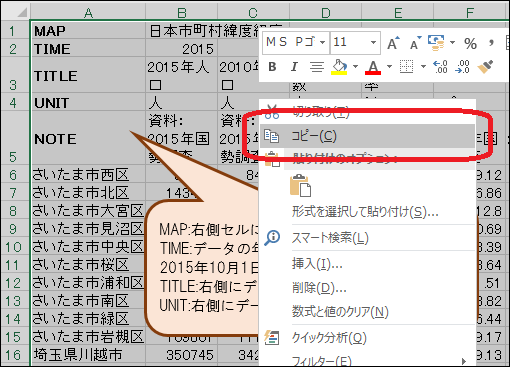Apply percent style in mini toolbar
This screenshot has height=367, width=510.
[470, 43]
